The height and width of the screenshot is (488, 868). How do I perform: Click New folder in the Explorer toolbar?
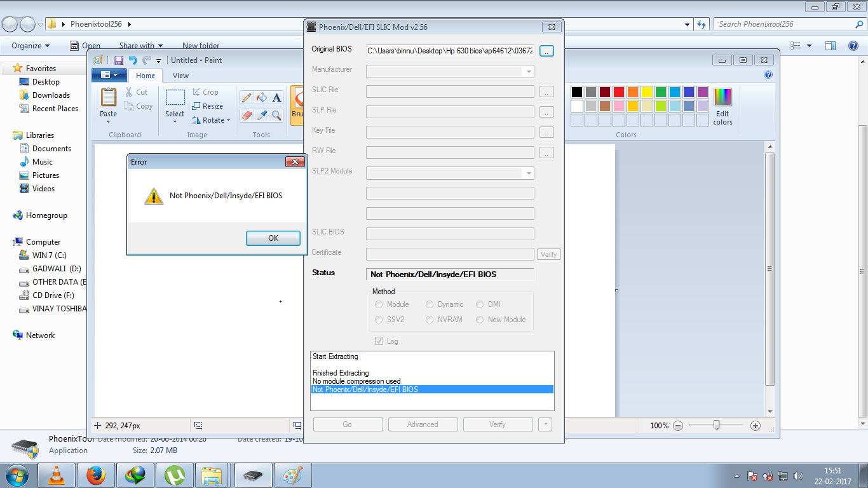pyautogui.click(x=201, y=46)
